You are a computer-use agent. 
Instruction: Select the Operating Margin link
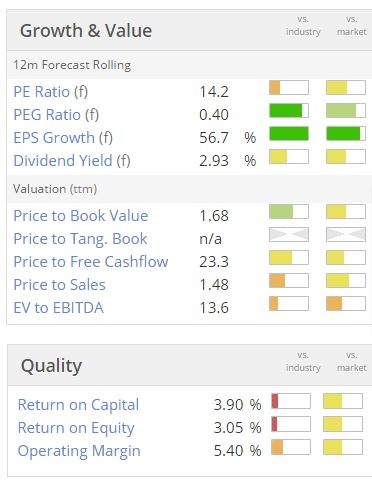[79, 451]
